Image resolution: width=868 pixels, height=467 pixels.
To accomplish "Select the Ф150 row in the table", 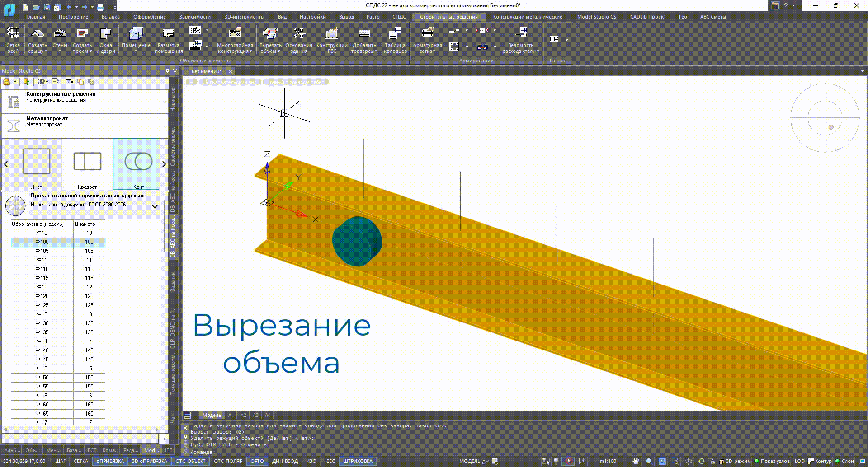I will point(58,378).
